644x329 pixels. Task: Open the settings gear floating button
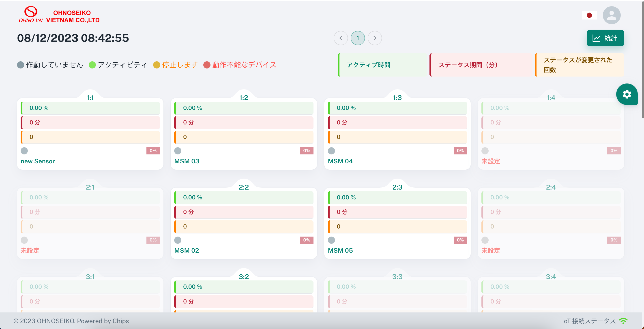click(627, 94)
